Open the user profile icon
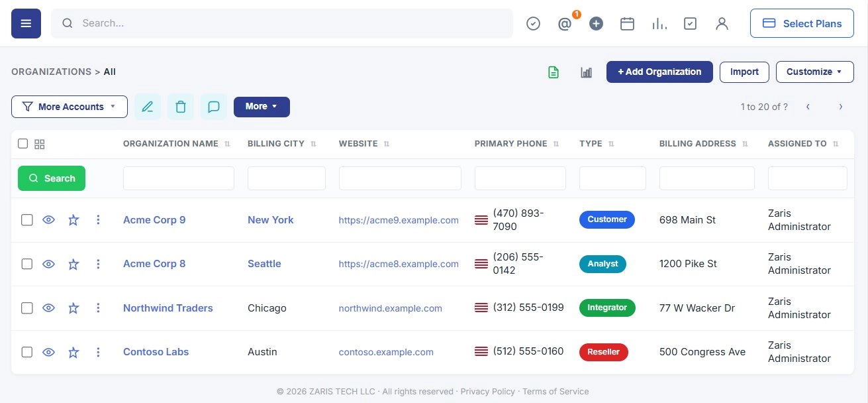 pos(722,24)
